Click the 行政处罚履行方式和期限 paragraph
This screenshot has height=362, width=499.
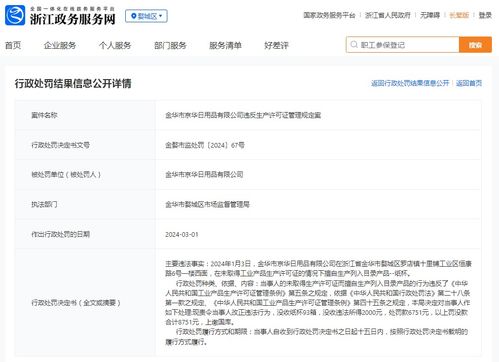click(317, 337)
